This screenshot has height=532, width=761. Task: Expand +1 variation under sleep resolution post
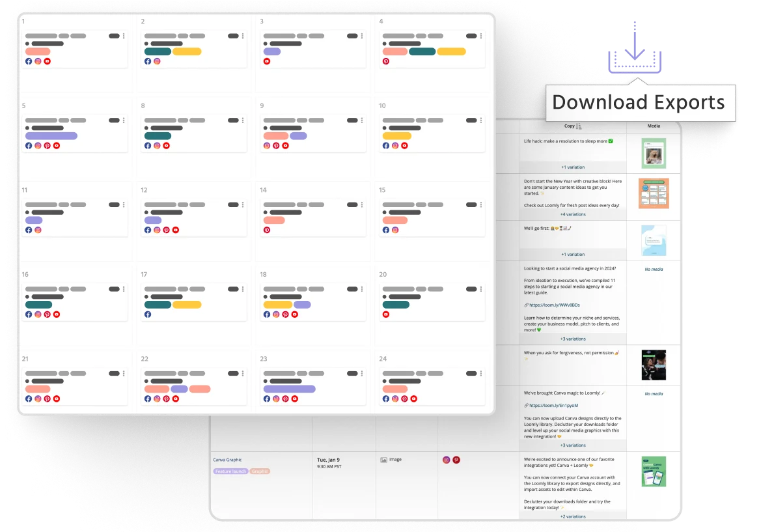[x=573, y=167]
